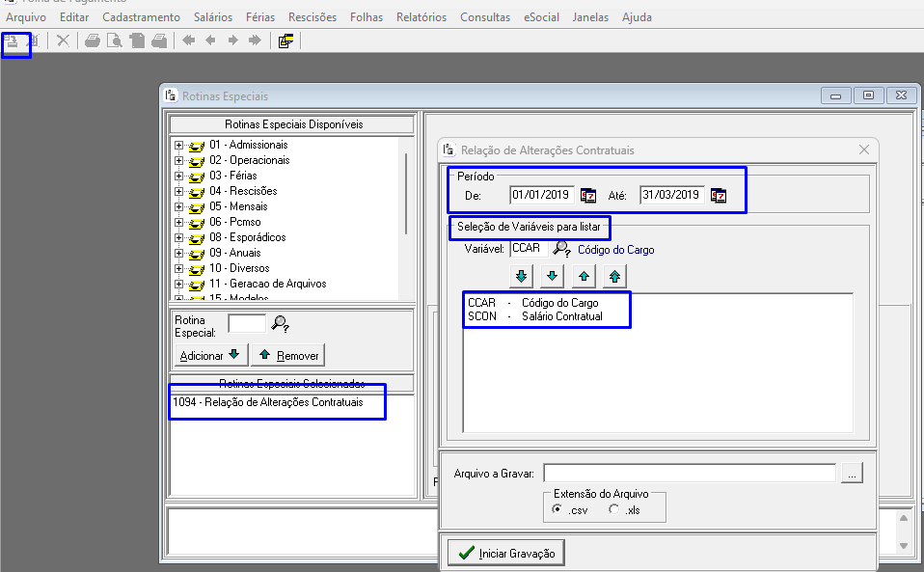Screen dimensions: 924x572
Task: Select the .csv file extension option
Action: point(556,509)
